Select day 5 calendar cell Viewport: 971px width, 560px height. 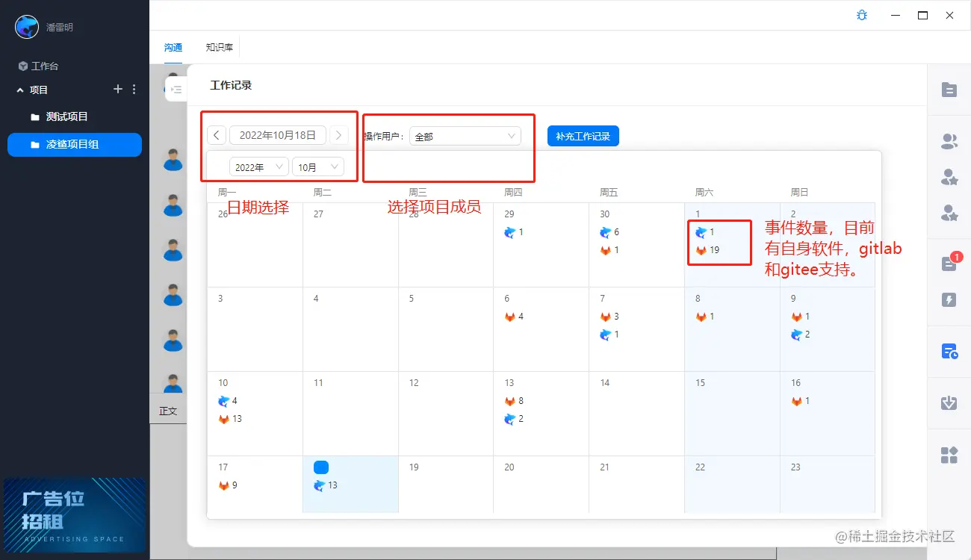[446, 329]
